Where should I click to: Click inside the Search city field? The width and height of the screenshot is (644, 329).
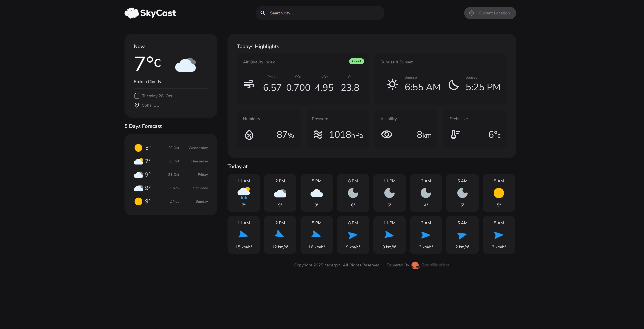click(313, 13)
